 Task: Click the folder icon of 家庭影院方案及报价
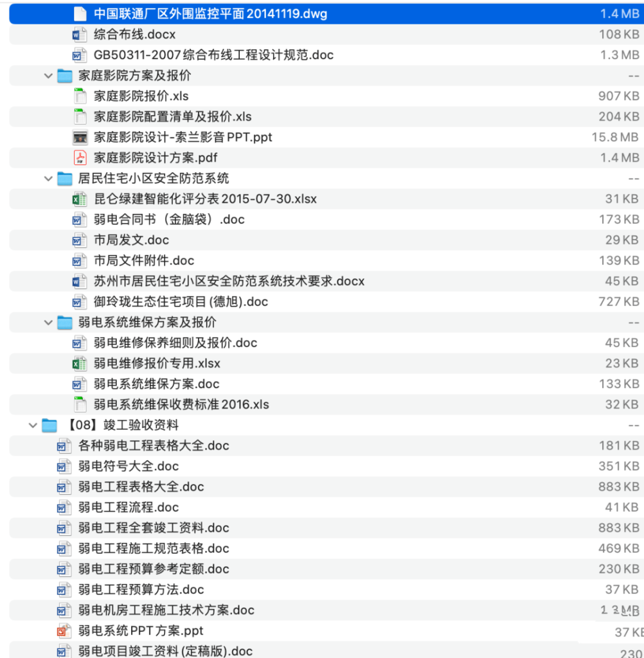click(64, 75)
